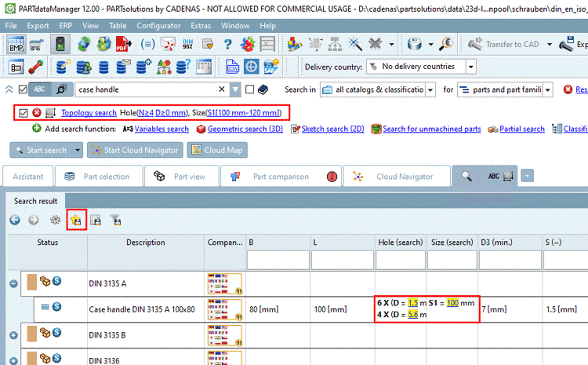
Task: Click the SAP database icon
Action: [270, 67]
